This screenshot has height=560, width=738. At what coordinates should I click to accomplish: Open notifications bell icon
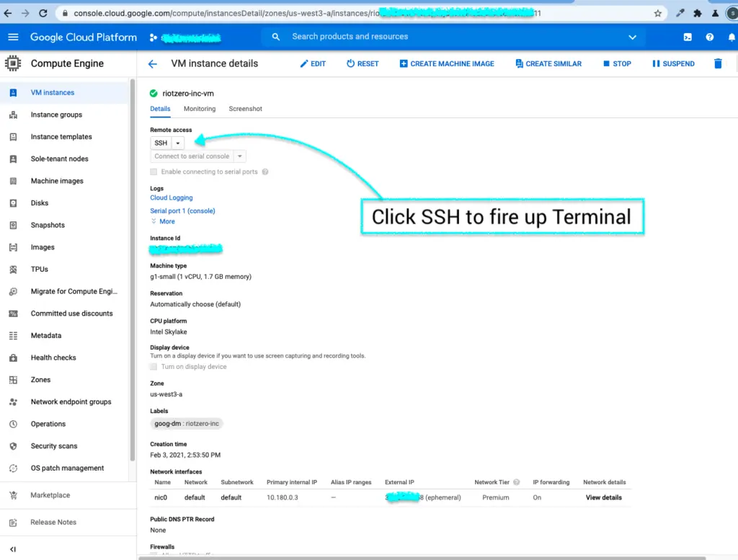732,37
